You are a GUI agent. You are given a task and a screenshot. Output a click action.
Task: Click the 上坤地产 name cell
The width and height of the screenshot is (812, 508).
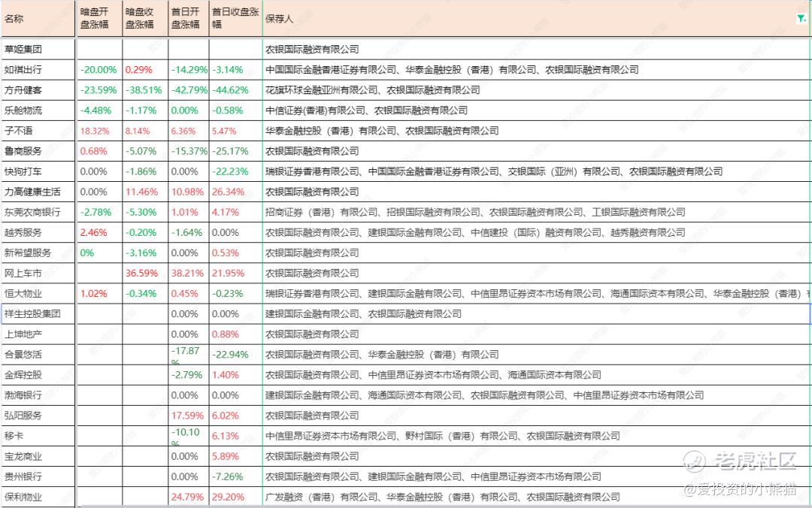(38, 334)
